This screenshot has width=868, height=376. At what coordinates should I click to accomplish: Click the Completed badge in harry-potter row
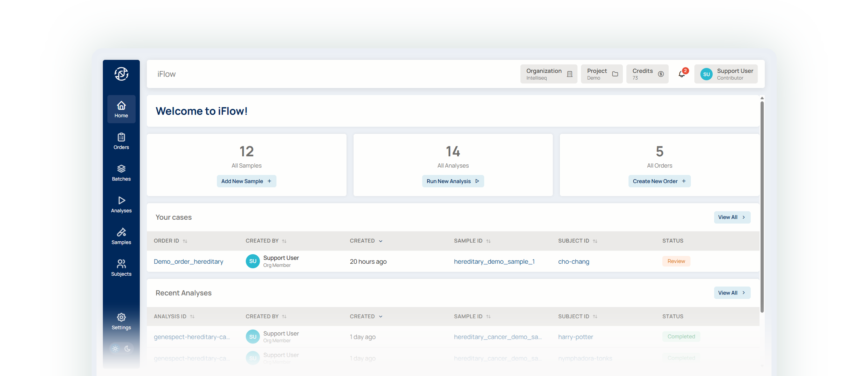[681, 336]
